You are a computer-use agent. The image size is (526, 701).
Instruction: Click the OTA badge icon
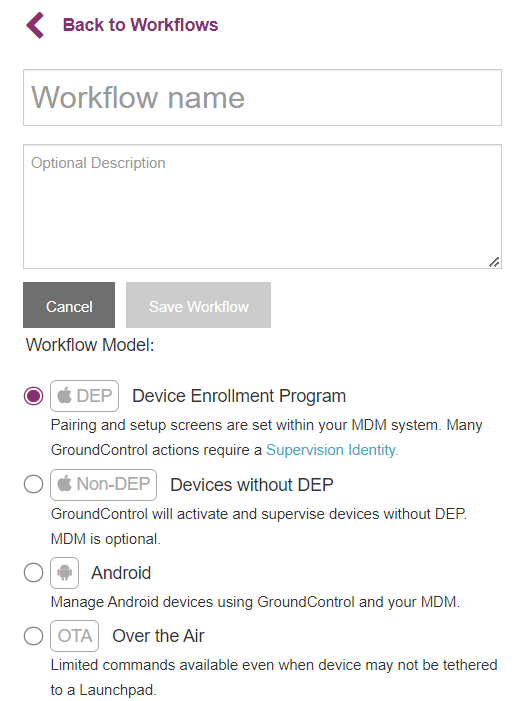point(75,636)
